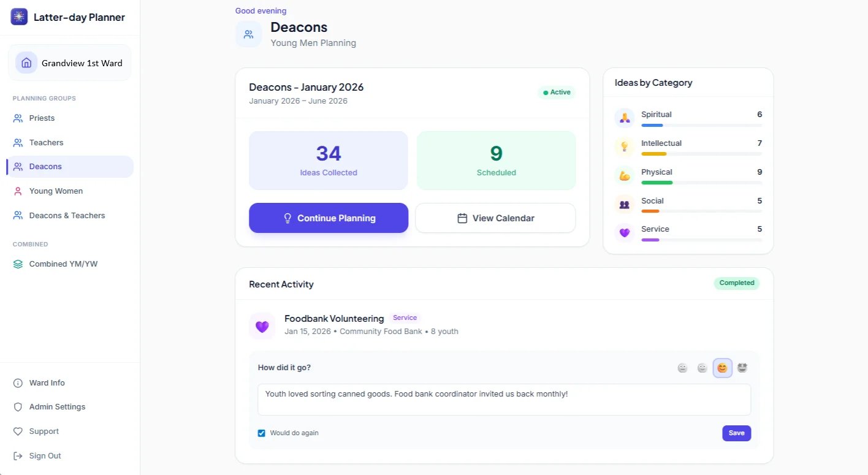Click the Ward Info info icon
This screenshot has height=475, width=868.
tap(17, 382)
